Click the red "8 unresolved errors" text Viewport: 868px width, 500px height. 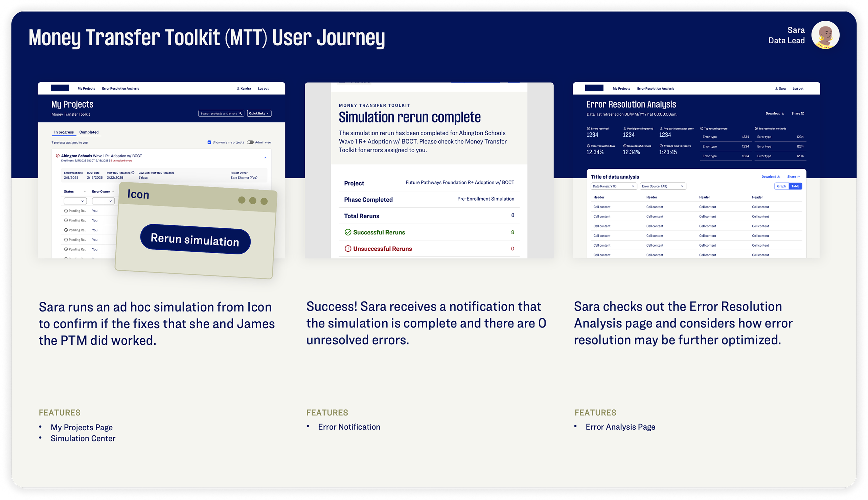click(121, 161)
